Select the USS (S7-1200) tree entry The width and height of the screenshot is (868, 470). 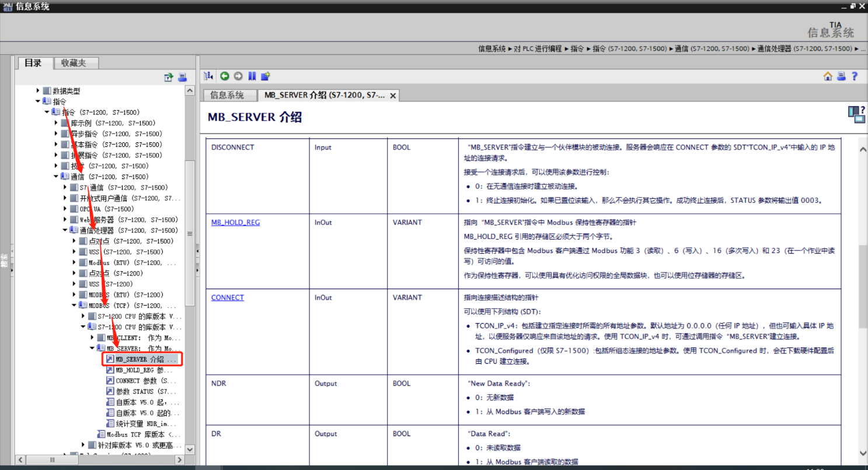(111, 284)
